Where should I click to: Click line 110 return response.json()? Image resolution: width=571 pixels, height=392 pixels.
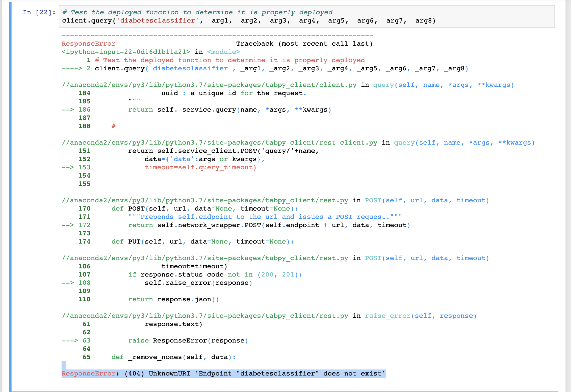(173, 299)
